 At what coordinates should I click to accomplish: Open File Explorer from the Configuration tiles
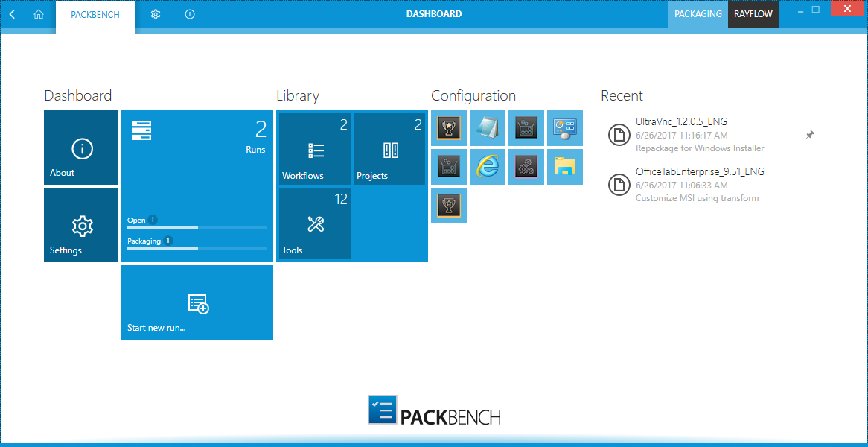click(565, 167)
